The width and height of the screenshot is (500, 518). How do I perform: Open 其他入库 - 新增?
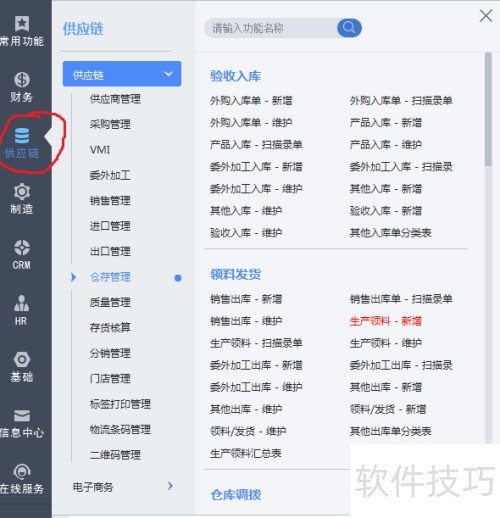click(386, 189)
